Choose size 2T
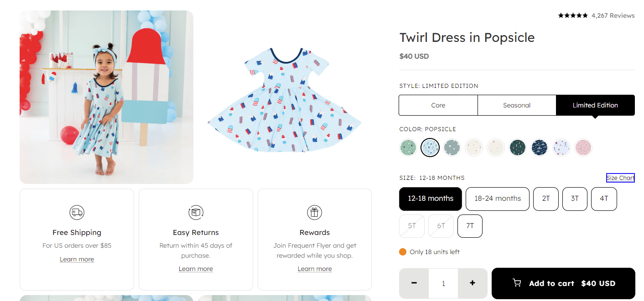644x301 pixels. tap(546, 199)
